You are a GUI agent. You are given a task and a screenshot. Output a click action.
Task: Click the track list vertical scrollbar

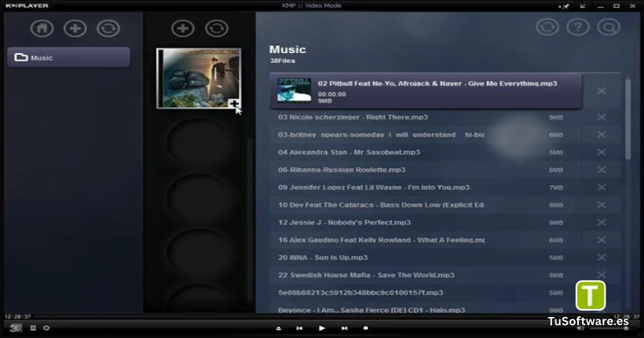(x=628, y=119)
